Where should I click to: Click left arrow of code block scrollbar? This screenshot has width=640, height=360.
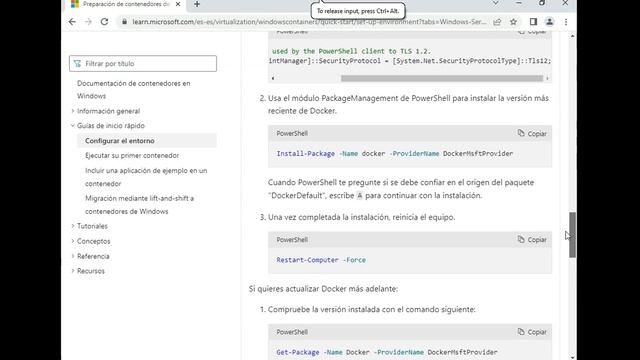click(x=273, y=78)
